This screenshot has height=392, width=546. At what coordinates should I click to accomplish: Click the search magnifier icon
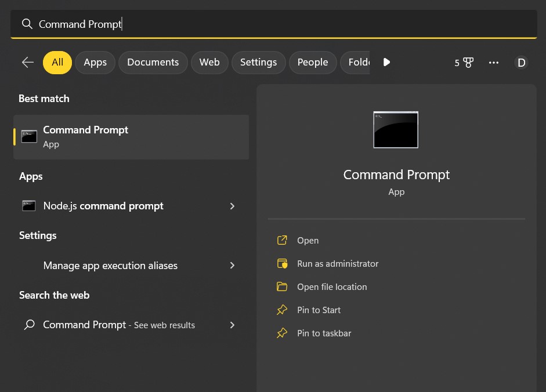click(x=27, y=24)
